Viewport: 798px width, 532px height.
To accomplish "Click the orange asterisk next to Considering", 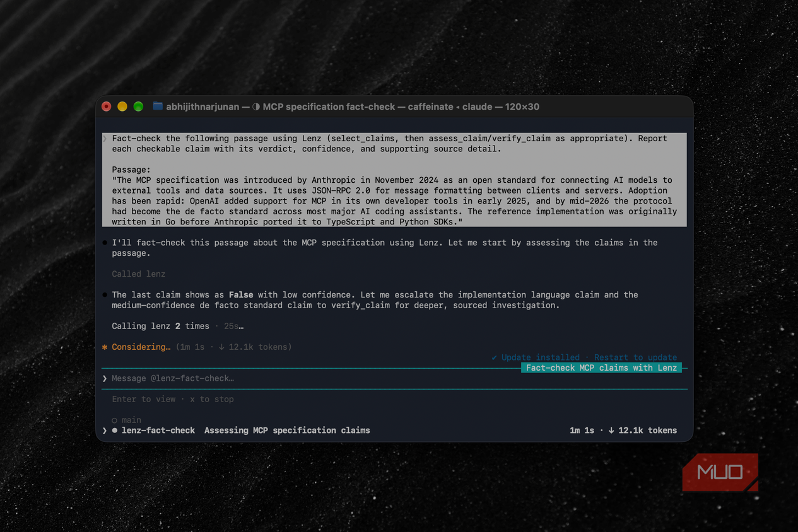I will [105, 347].
